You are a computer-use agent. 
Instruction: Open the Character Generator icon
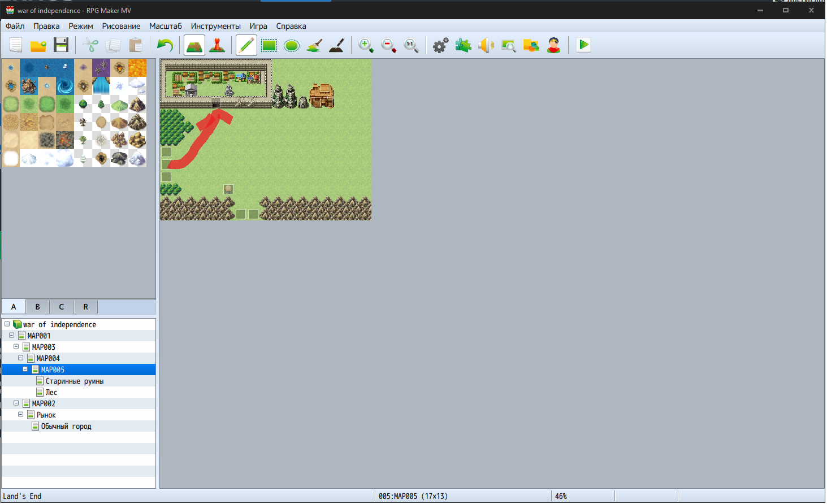[x=554, y=45]
